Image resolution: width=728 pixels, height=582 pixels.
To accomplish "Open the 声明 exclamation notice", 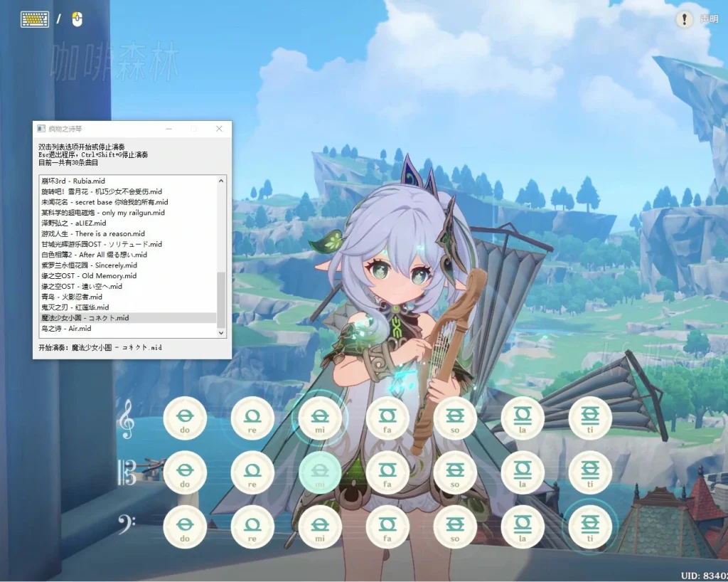I will click(685, 19).
